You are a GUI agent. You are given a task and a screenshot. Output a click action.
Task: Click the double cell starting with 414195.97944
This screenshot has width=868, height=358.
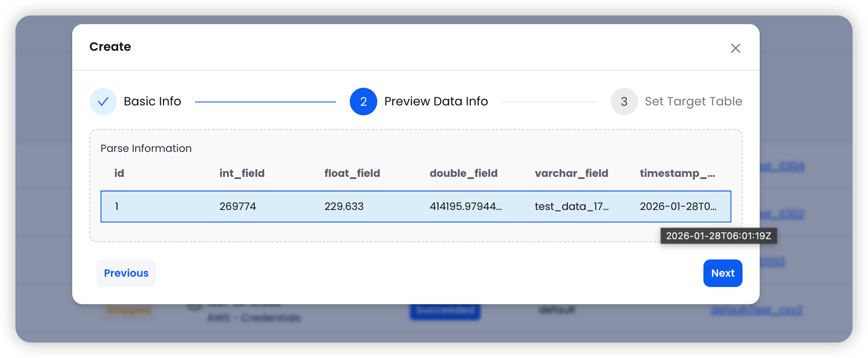click(x=465, y=207)
